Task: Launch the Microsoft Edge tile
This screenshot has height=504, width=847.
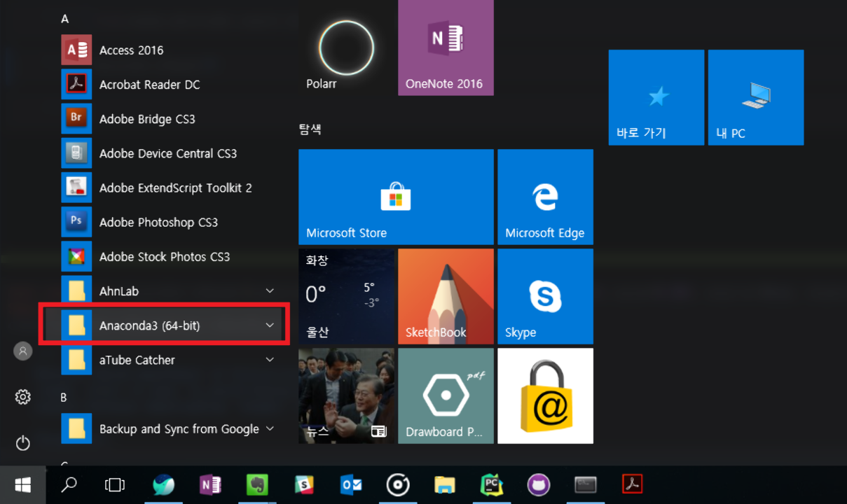Action: (x=545, y=197)
